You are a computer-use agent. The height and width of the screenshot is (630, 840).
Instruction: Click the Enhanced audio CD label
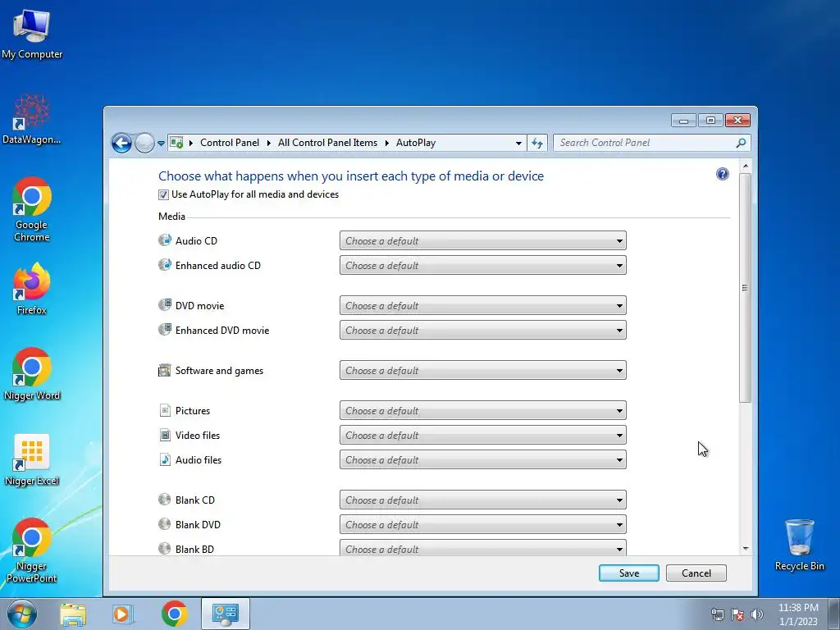pyautogui.click(x=218, y=265)
